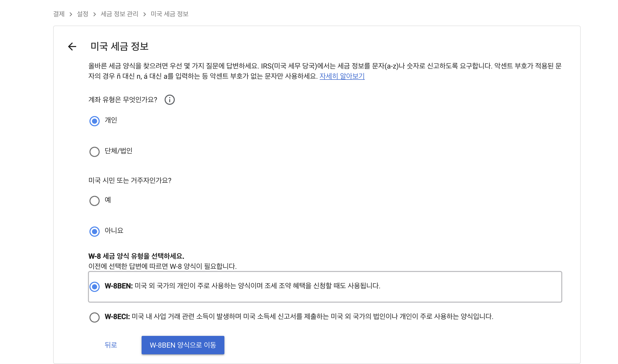
Task: Click the W-8BEN 양식으로 이동 button
Action: click(183, 345)
